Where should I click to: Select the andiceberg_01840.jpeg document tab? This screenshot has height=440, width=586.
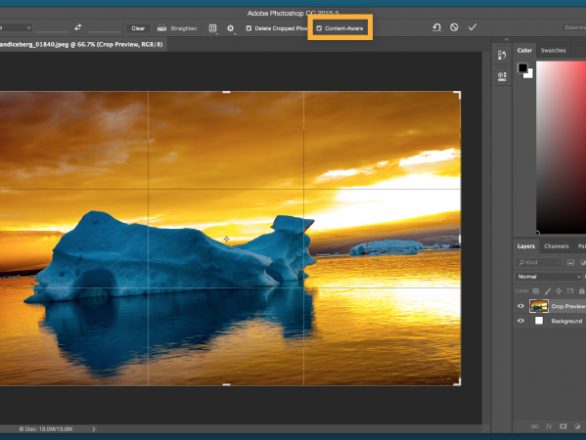click(83, 44)
